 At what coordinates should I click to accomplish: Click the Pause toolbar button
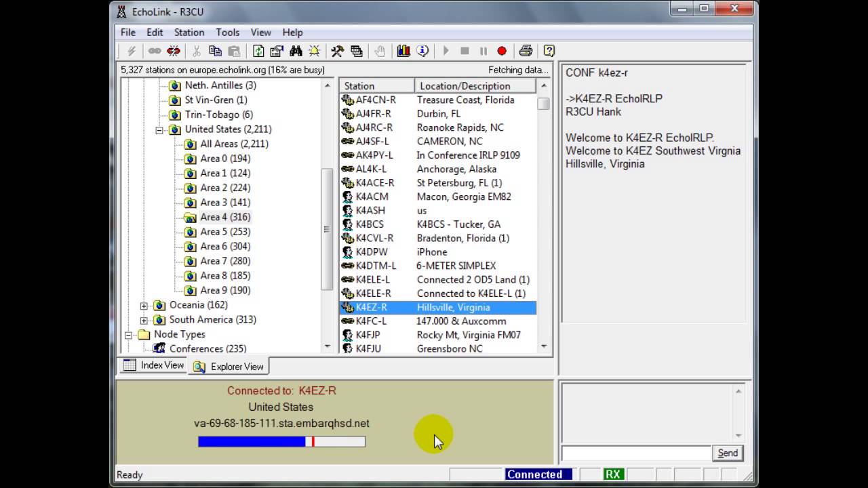(484, 51)
